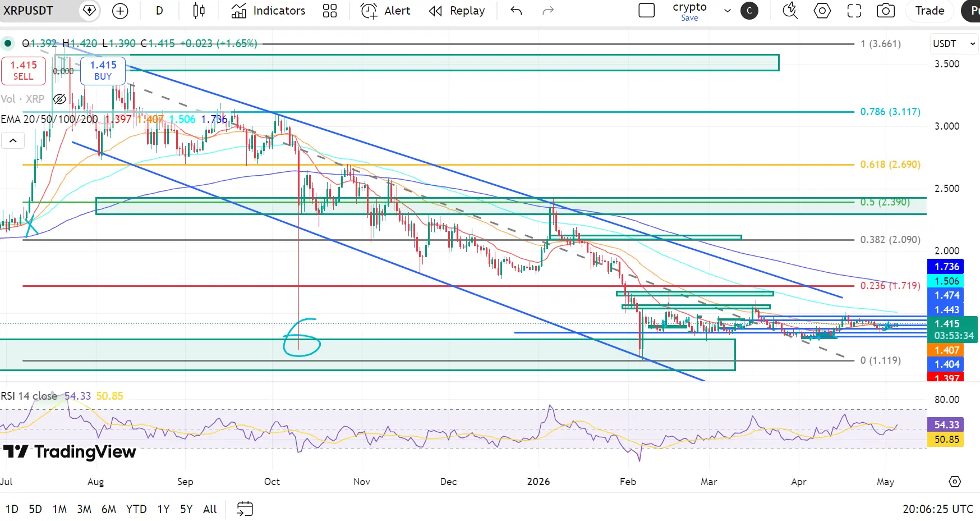Click the 1.415 BUY button

[103, 71]
